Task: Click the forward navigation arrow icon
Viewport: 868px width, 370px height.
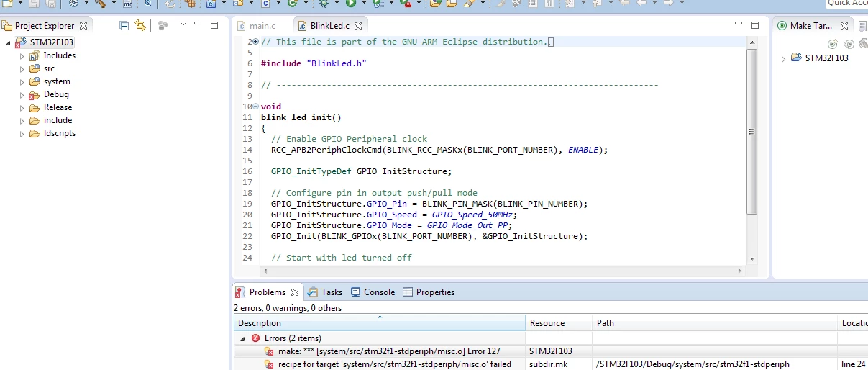Action: [x=668, y=4]
